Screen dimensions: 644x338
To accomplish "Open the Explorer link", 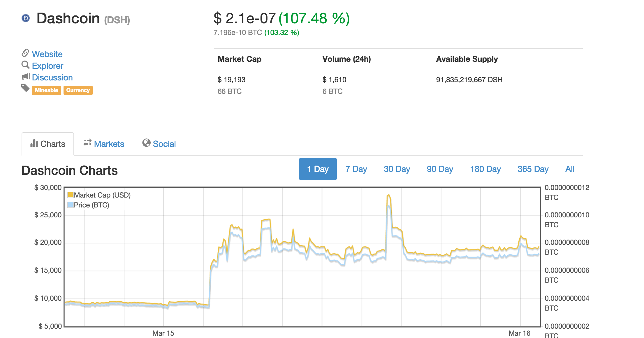I will click(47, 66).
